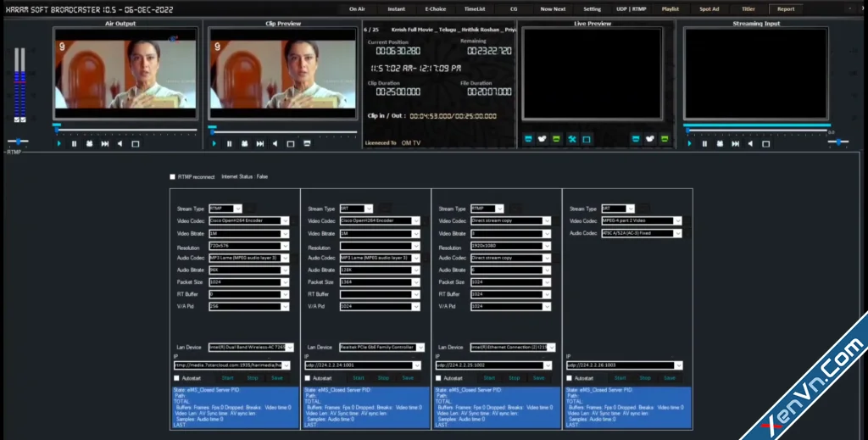Open the Report tab
The image size is (868, 440).
click(786, 8)
